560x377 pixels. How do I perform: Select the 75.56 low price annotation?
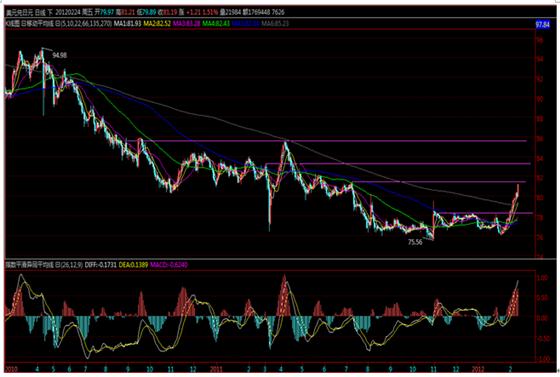pyautogui.click(x=415, y=242)
